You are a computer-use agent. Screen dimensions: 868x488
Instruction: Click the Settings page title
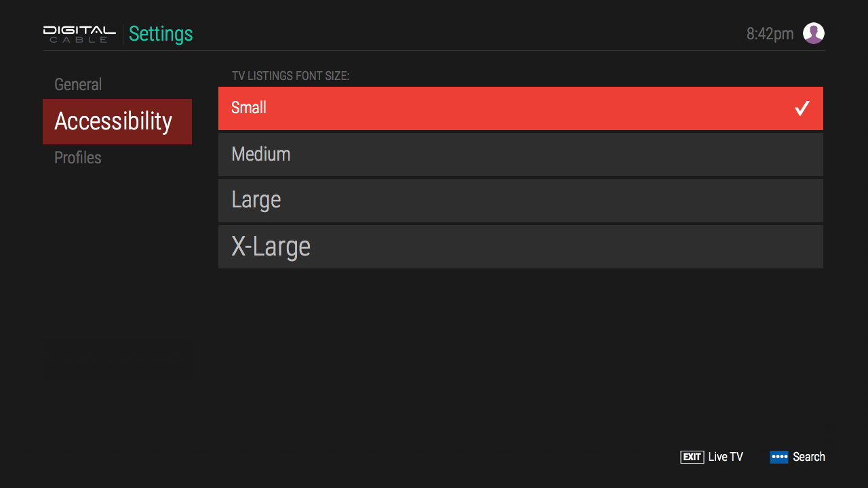[x=161, y=34]
